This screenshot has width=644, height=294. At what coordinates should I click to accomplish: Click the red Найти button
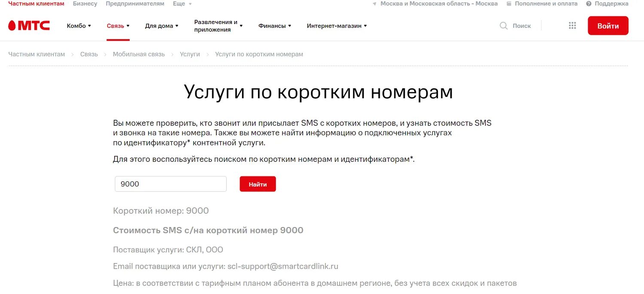click(x=258, y=184)
